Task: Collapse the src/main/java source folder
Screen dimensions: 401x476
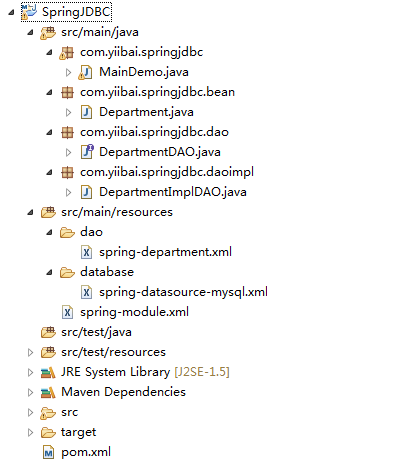Action: pos(31,33)
